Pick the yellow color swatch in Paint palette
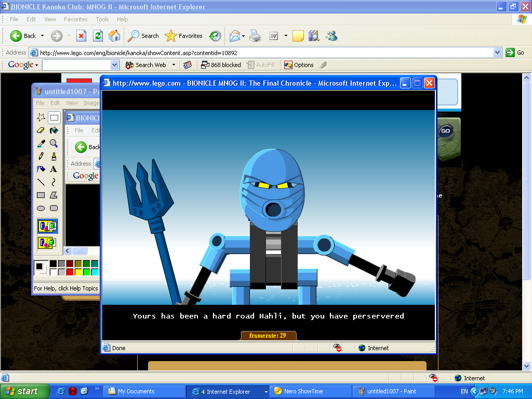The width and height of the screenshot is (532, 399). click(78, 272)
